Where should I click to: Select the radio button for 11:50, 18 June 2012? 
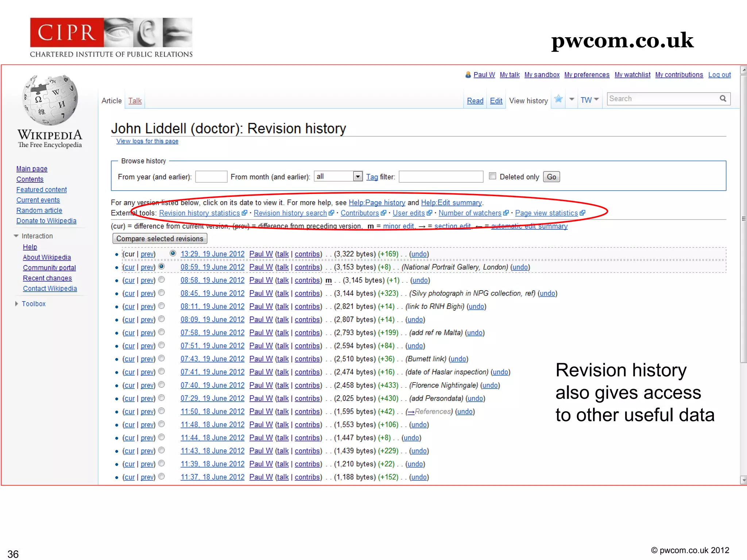coord(162,411)
